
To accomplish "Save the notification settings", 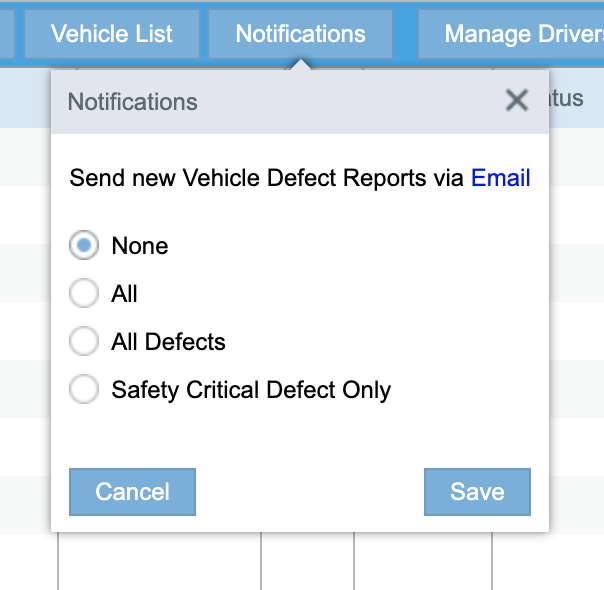I will tap(477, 492).
